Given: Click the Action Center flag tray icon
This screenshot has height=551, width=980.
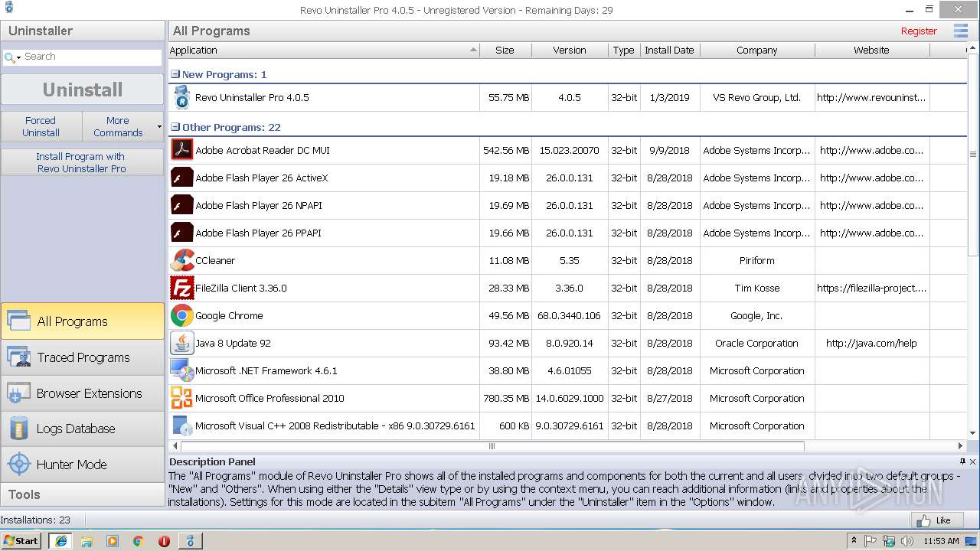Looking at the screenshot, I should (871, 541).
